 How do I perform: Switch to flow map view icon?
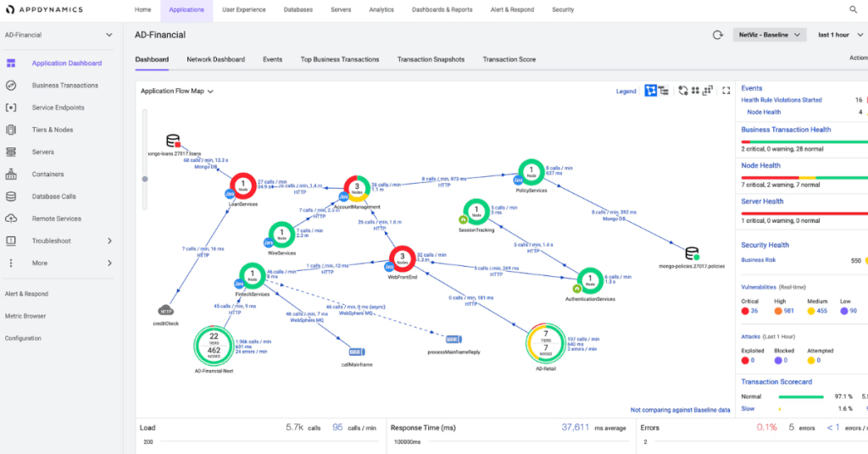coord(650,91)
